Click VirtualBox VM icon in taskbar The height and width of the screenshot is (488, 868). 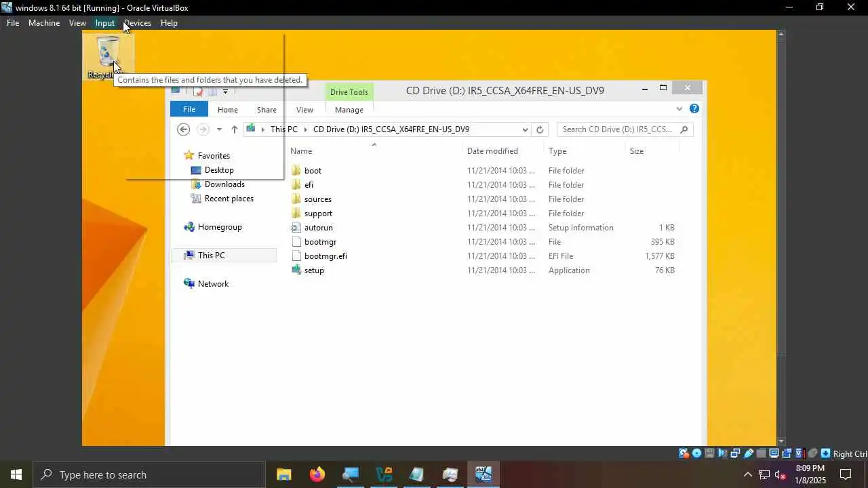[x=484, y=474]
